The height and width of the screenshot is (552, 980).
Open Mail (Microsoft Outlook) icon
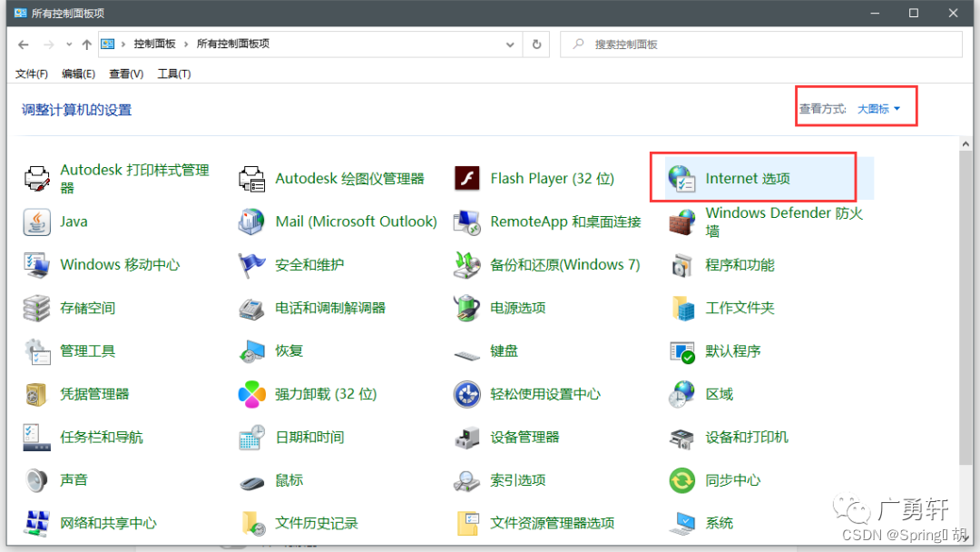pyautogui.click(x=252, y=222)
